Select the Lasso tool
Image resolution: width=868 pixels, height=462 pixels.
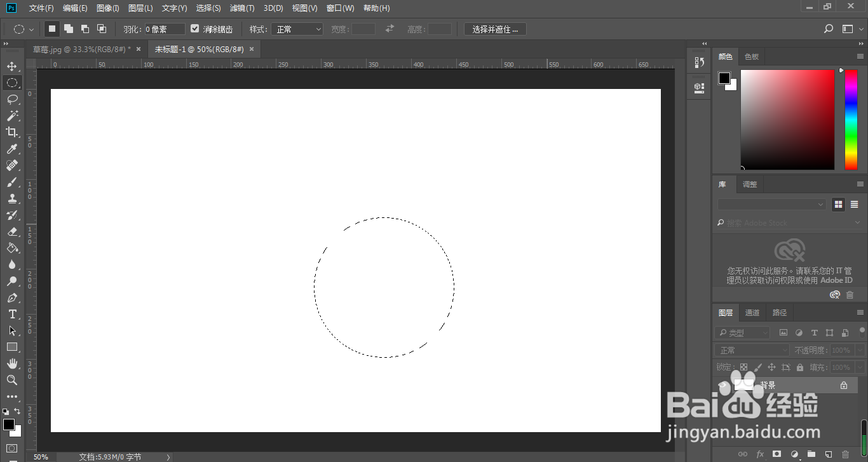tap(12, 99)
